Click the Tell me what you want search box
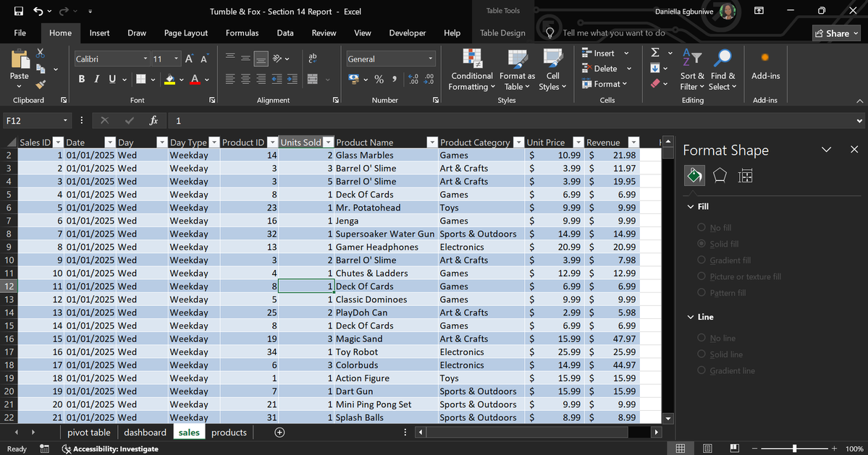 [x=613, y=33]
